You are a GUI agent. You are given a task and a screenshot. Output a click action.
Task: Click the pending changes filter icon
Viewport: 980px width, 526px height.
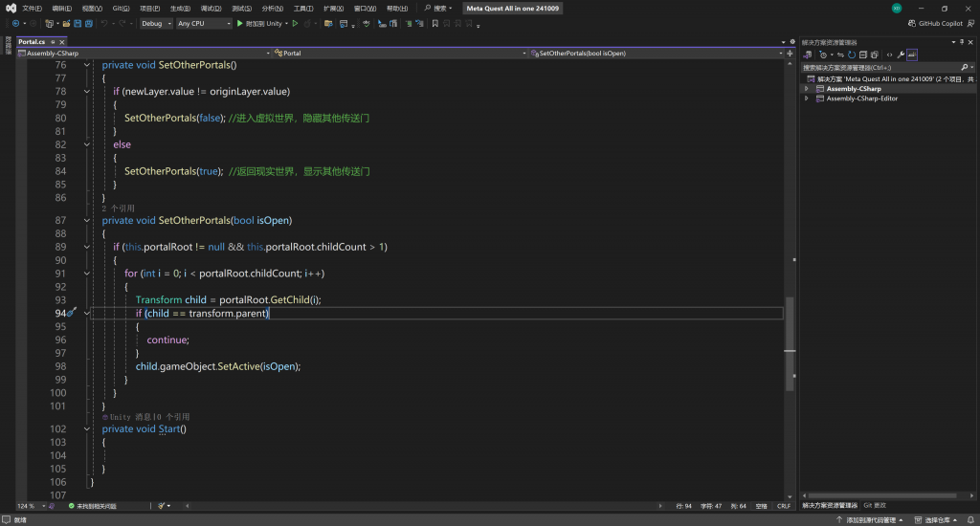pos(823,55)
